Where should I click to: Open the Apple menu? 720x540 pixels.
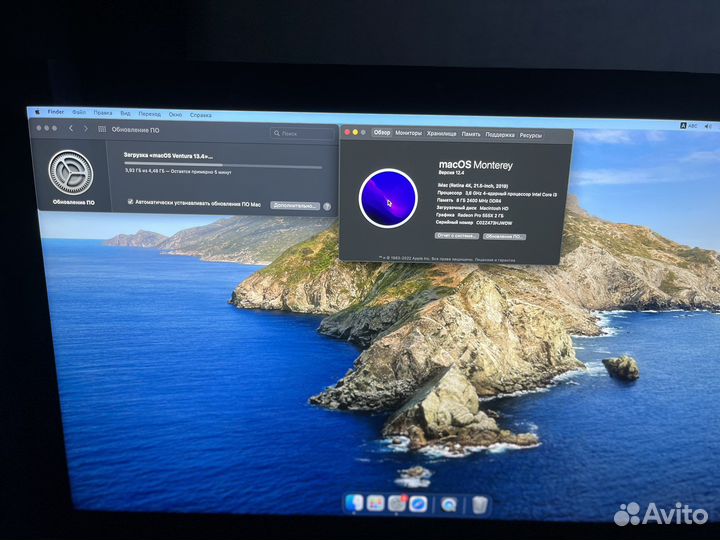[37, 111]
